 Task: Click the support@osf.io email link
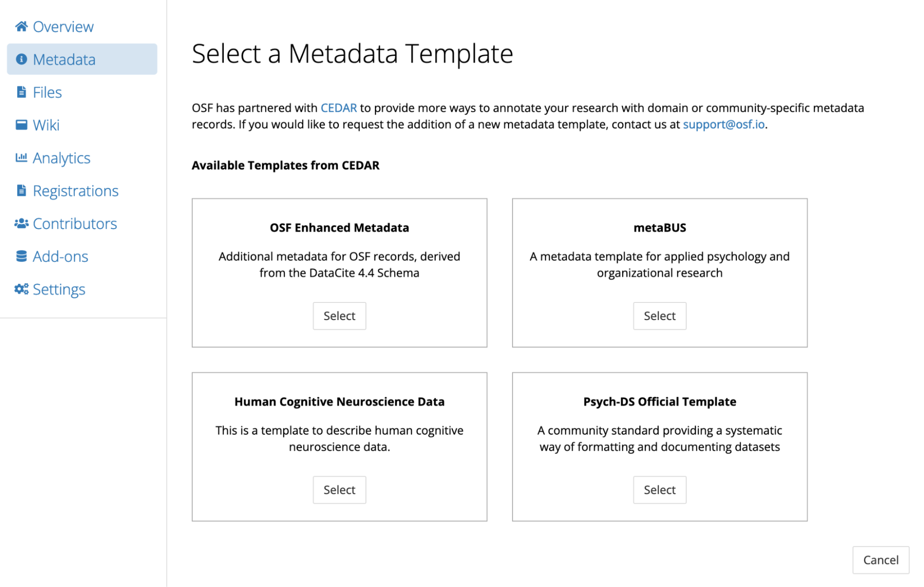click(723, 125)
